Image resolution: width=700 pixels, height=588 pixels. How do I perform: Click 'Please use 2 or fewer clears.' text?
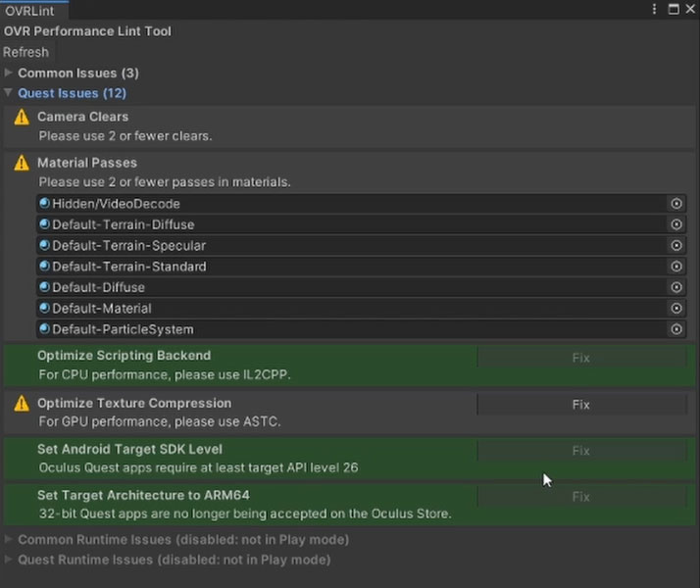[125, 136]
